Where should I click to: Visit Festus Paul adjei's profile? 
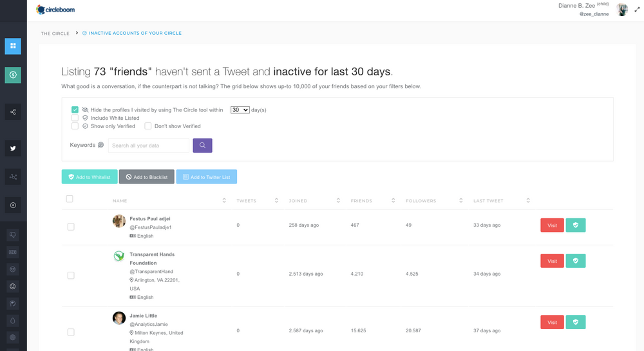point(552,225)
